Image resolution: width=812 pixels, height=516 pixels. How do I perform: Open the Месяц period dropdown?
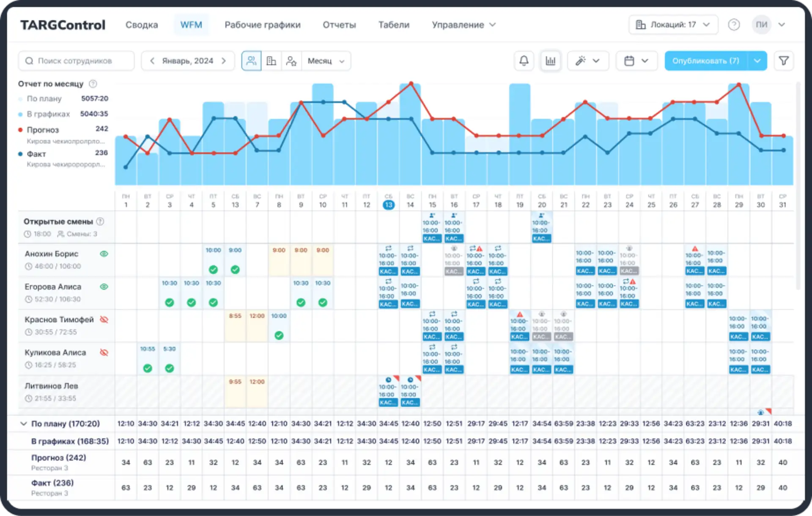tap(326, 61)
